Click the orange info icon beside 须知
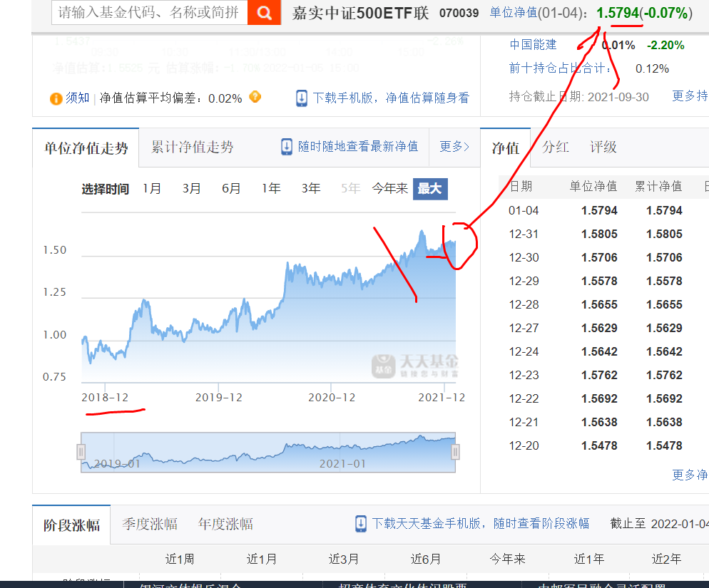This screenshot has height=588, width=709. point(56,98)
